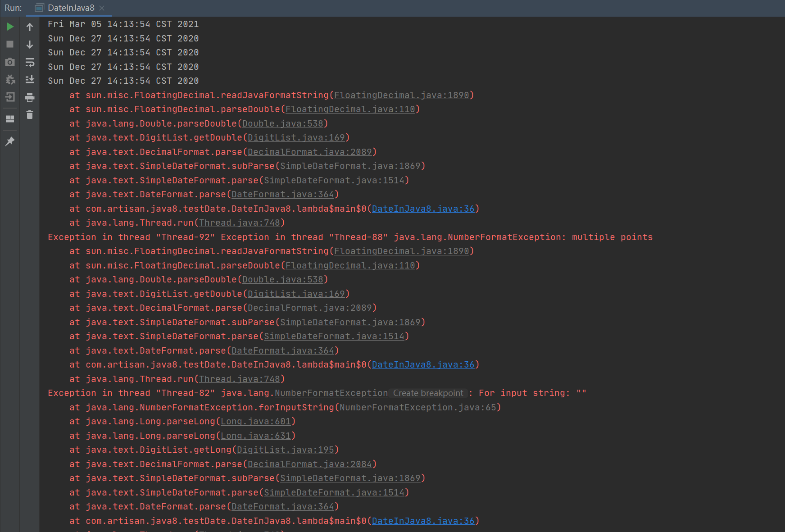
Task: Click the Exit/logout arrow icon
Action: coord(10,97)
